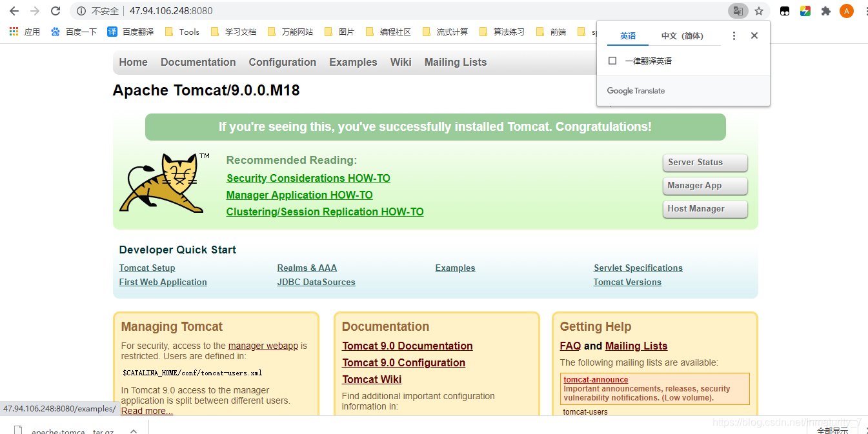
Task: Open Tomcat 9.0 Documentation link
Action: [407, 346]
